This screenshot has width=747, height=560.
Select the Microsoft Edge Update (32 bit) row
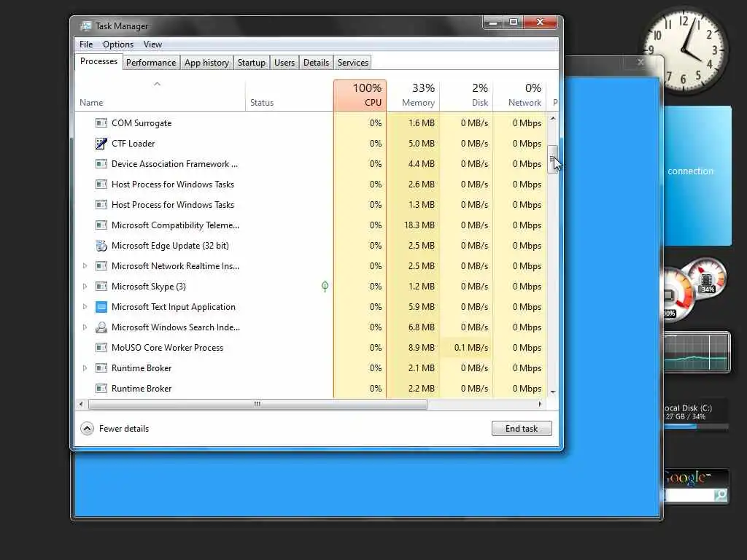tap(311, 246)
